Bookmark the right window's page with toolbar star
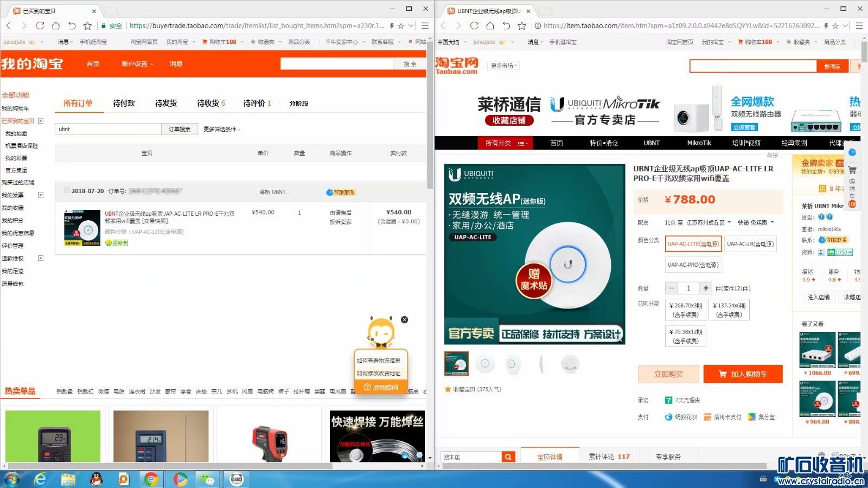 point(522,25)
